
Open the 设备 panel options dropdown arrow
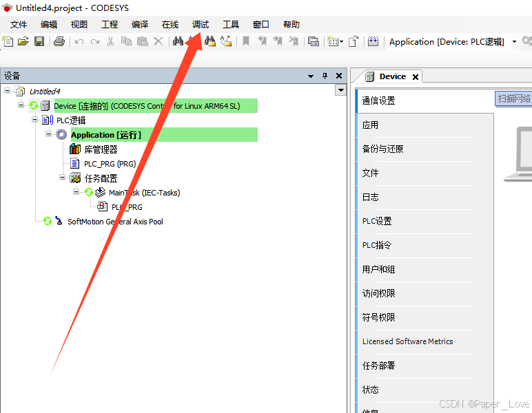tap(310, 76)
